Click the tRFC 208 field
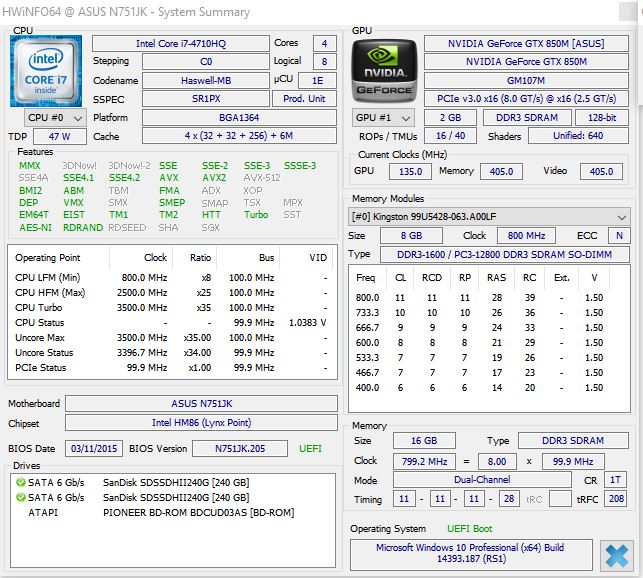 coord(616,499)
